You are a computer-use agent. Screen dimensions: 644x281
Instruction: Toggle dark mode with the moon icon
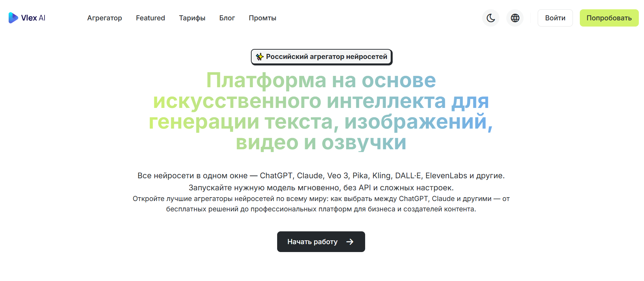pyautogui.click(x=490, y=18)
